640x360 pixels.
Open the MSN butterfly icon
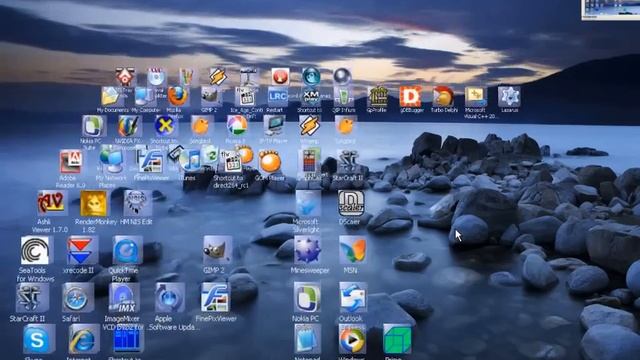coord(352,251)
